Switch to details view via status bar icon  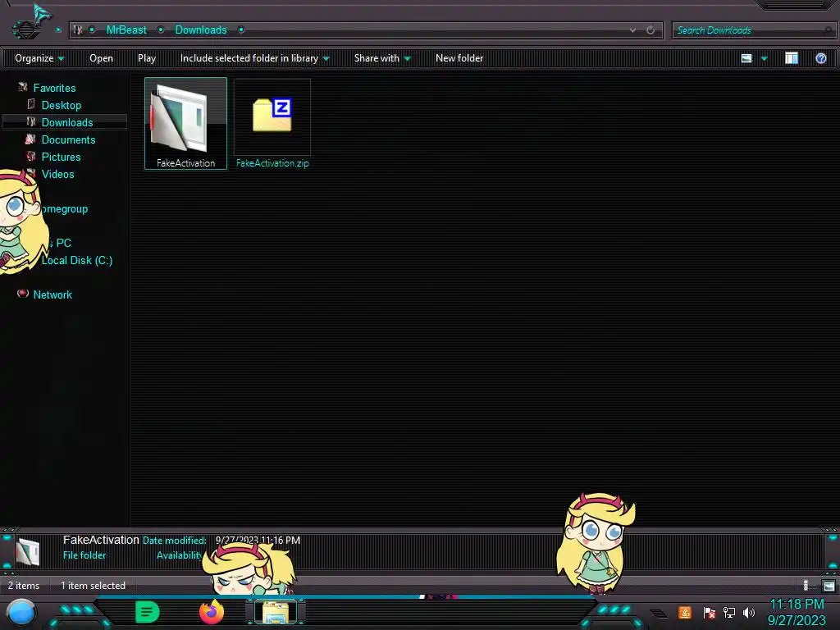(807, 586)
